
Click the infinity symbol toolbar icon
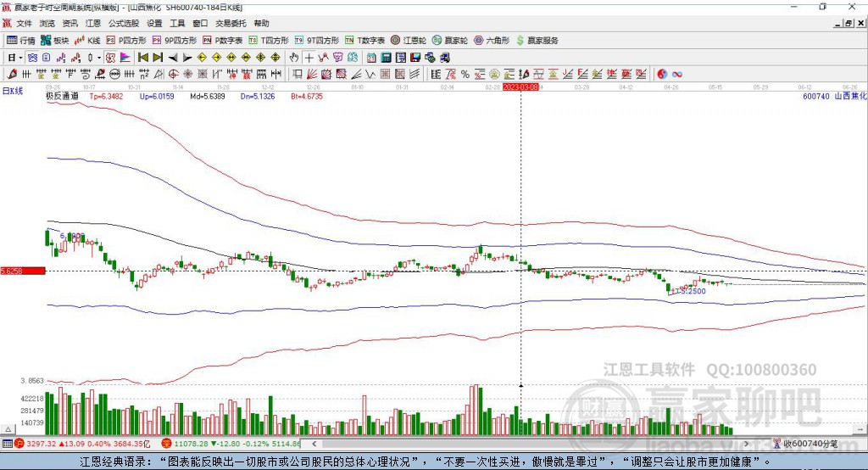tap(677, 75)
